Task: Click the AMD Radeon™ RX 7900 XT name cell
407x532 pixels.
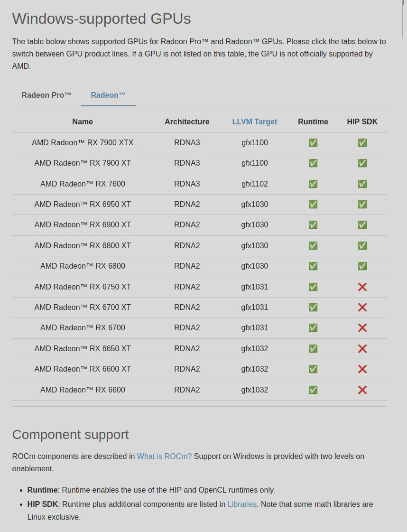Action: pos(83,163)
